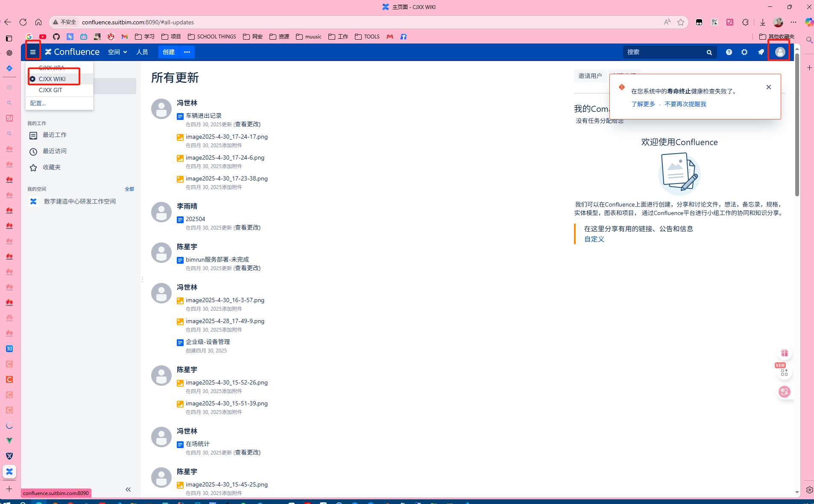Open the 学习 bookmarks folder
Screen dimensions: 814x504
[x=145, y=37]
